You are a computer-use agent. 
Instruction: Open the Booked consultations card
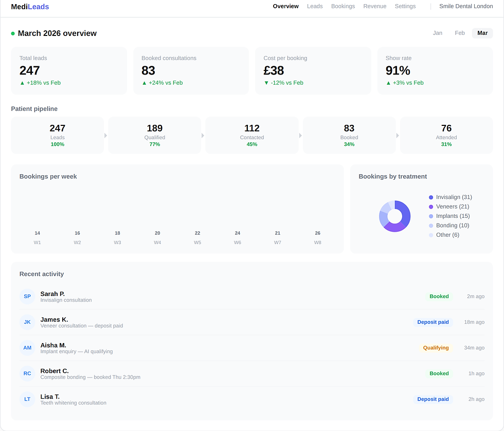(x=191, y=71)
